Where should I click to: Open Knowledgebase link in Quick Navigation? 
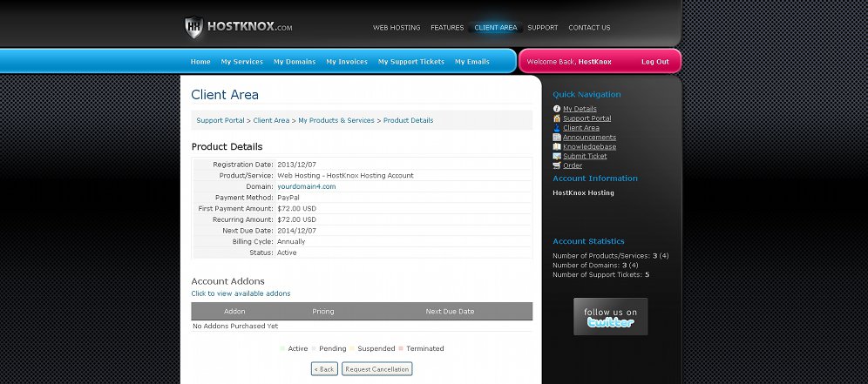589,146
